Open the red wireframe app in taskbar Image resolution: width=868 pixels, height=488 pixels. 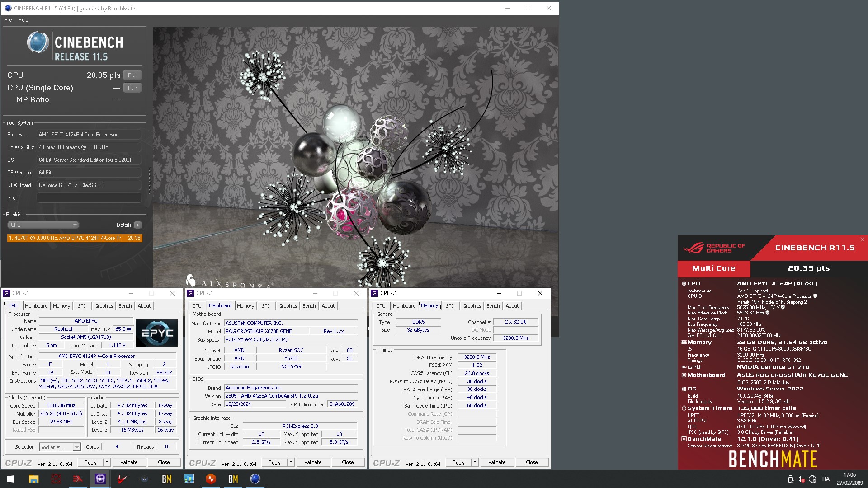click(56, 479)
